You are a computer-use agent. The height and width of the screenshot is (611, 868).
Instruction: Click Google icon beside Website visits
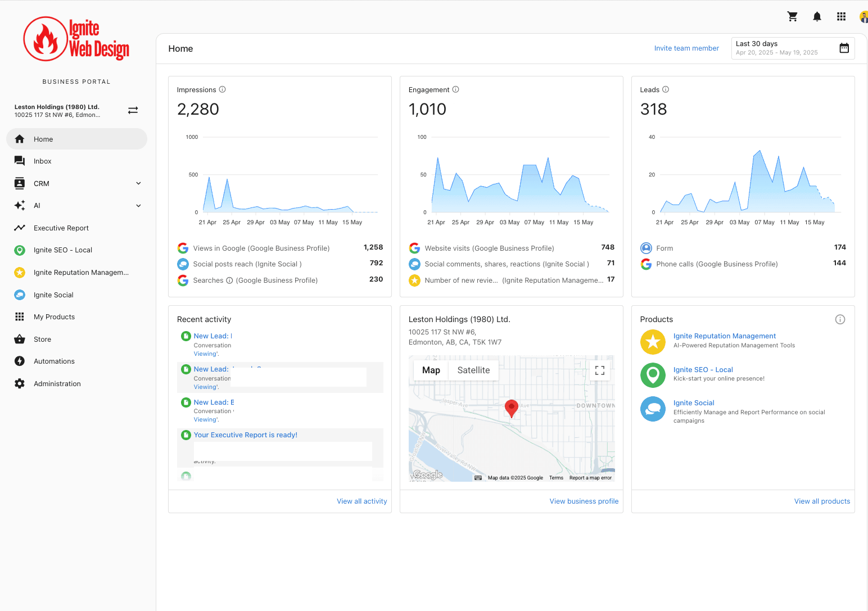414,248
